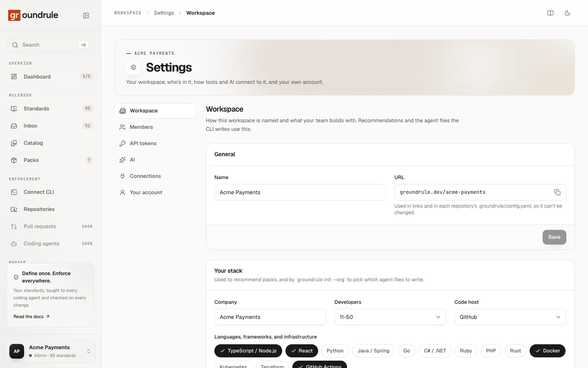Select the Java / Spring chip
The width and height of the screenshot is (588, 368).
[374, 351]
